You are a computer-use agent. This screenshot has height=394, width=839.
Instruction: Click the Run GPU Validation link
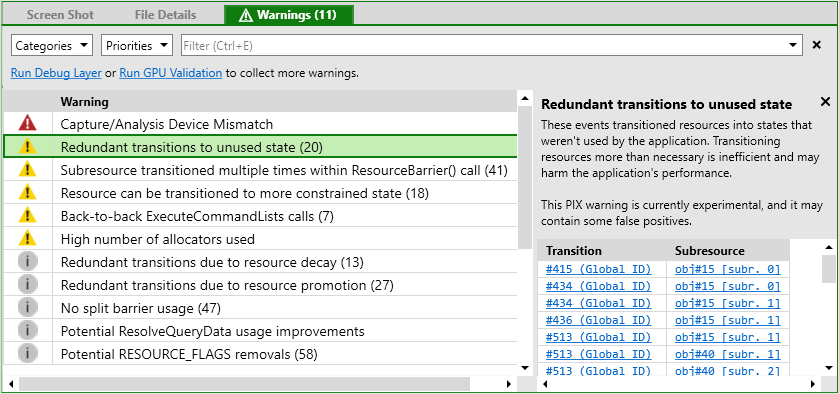click(171, 73)
